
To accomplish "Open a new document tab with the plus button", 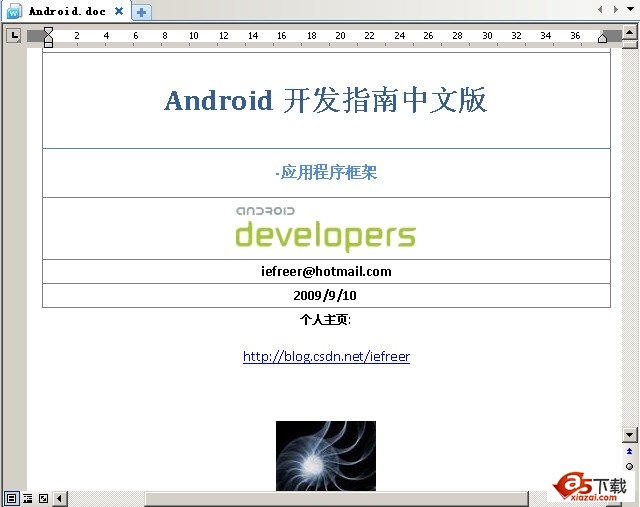I will 141,13.
